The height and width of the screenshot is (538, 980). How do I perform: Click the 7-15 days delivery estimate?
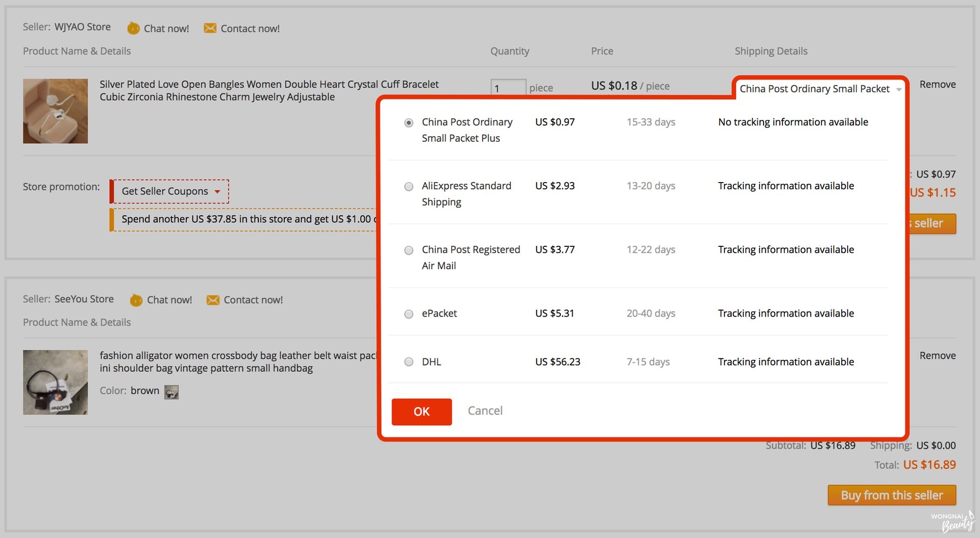[648, 362]
